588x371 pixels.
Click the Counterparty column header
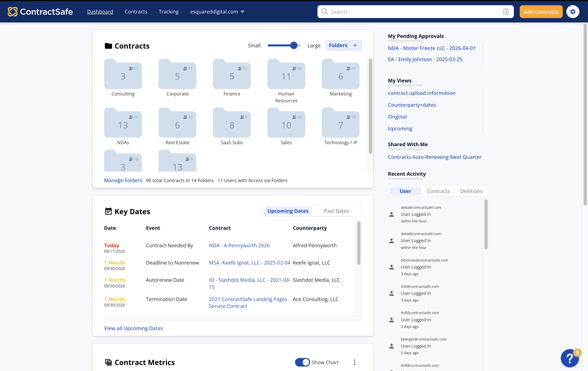point(310,228)
